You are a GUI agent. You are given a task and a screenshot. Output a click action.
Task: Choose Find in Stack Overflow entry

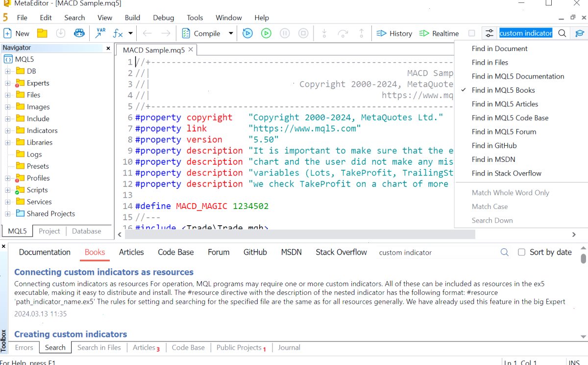[507, 173]
